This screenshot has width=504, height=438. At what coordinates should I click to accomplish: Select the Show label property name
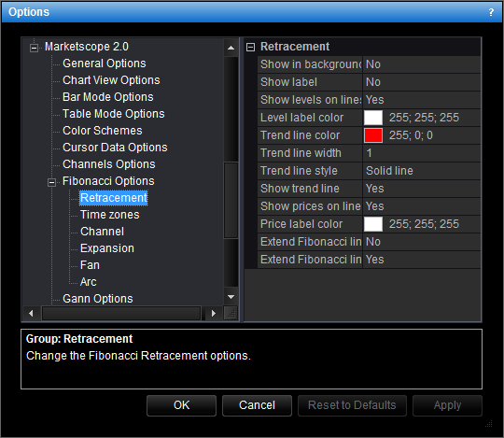(288, 82)
